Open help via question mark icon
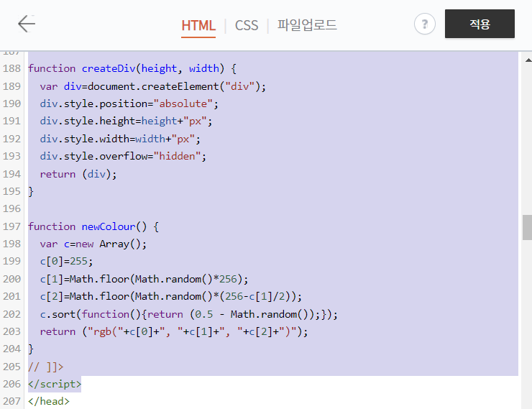The image size is (532, 409). [424, 24]
